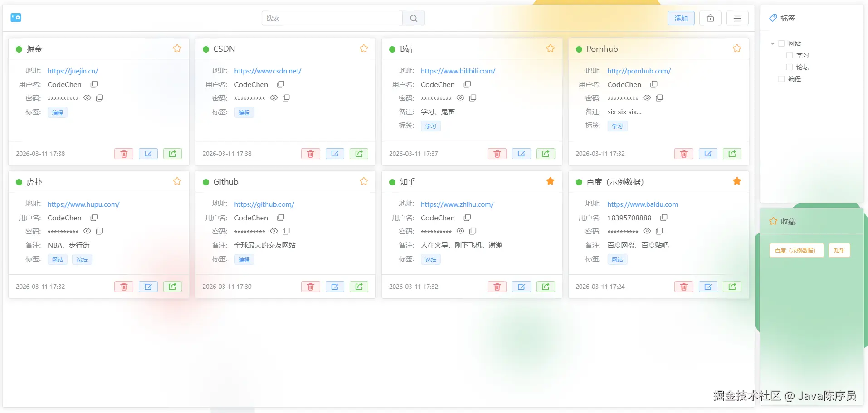
Task: Share the B站 card
Action: 546,154
